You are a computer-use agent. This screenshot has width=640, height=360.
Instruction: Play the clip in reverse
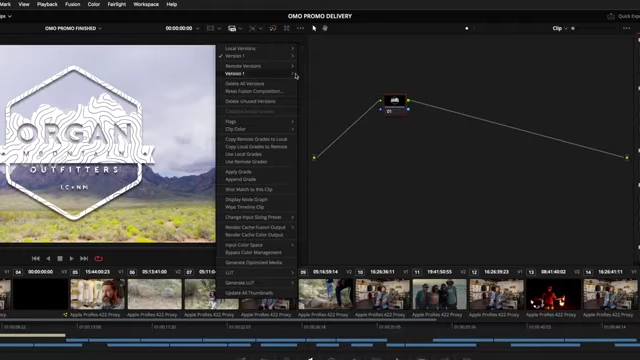48,259
